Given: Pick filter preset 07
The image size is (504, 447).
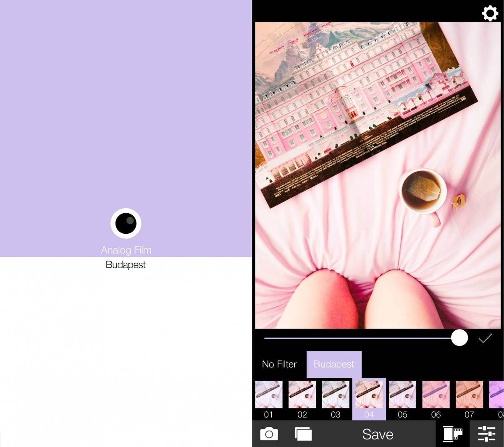Looking at the screenshot, I should point(469,395).
